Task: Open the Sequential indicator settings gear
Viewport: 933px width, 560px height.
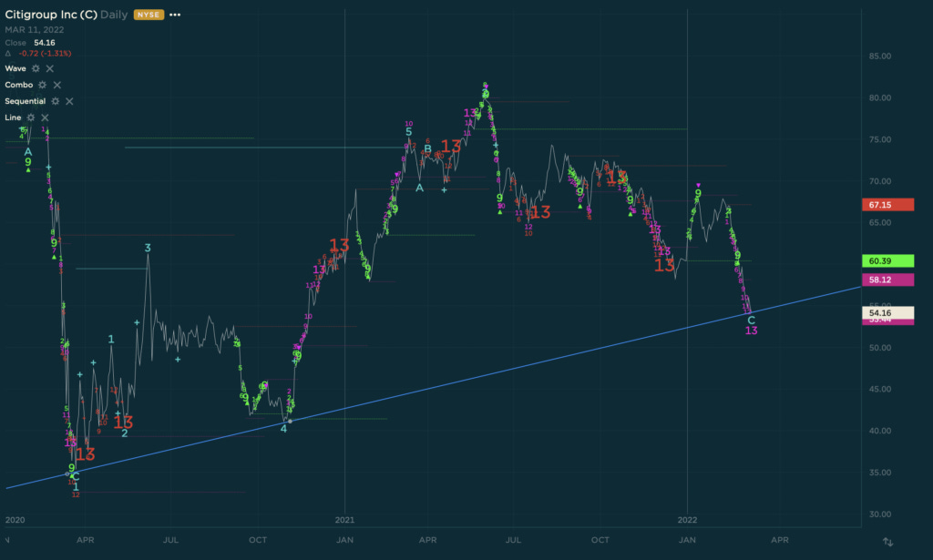Action: 56,102
